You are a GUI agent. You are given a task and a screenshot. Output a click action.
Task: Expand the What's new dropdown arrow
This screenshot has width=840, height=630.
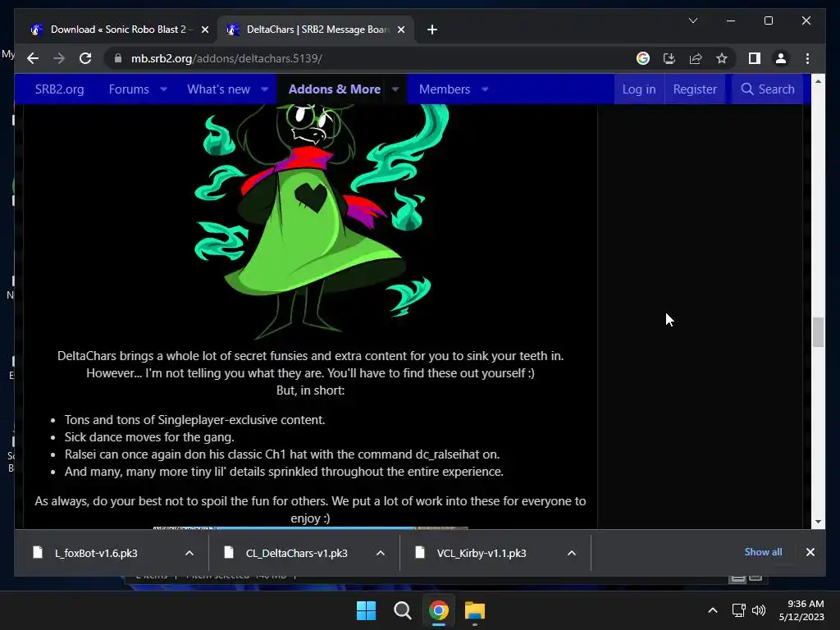coord(265,89)
